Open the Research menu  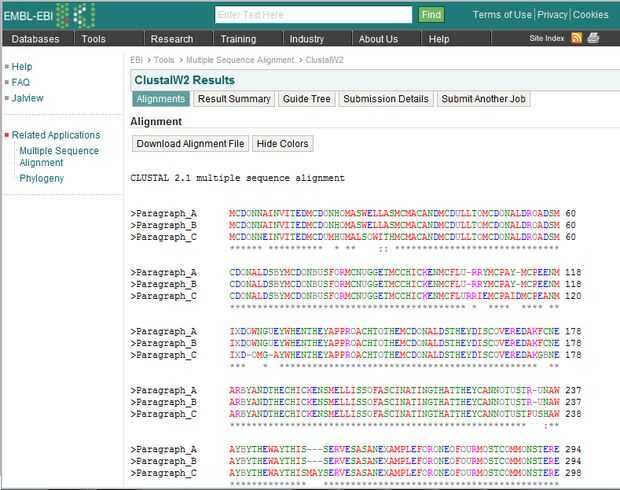pos(172,39)
